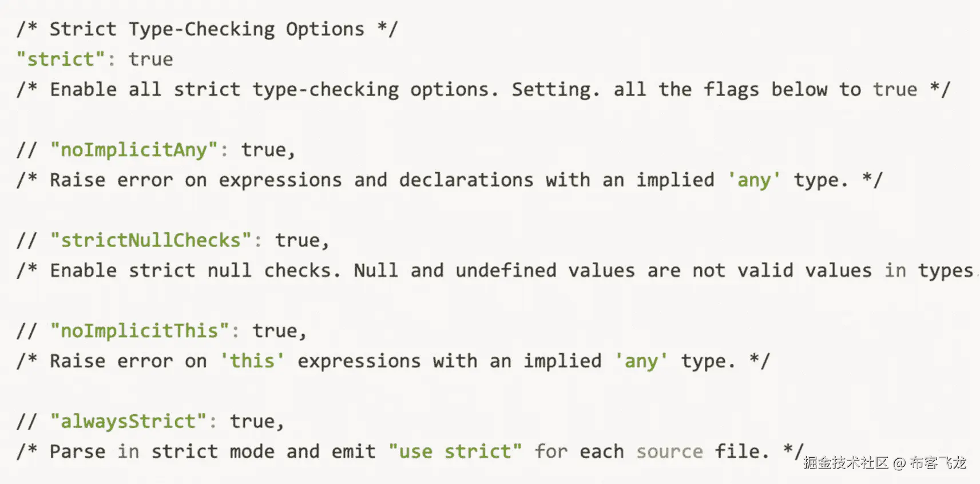The height and width of the screenshot is (484, 980).
Task: Click the "alwaysStrict" option name
Action: point(128,422)
